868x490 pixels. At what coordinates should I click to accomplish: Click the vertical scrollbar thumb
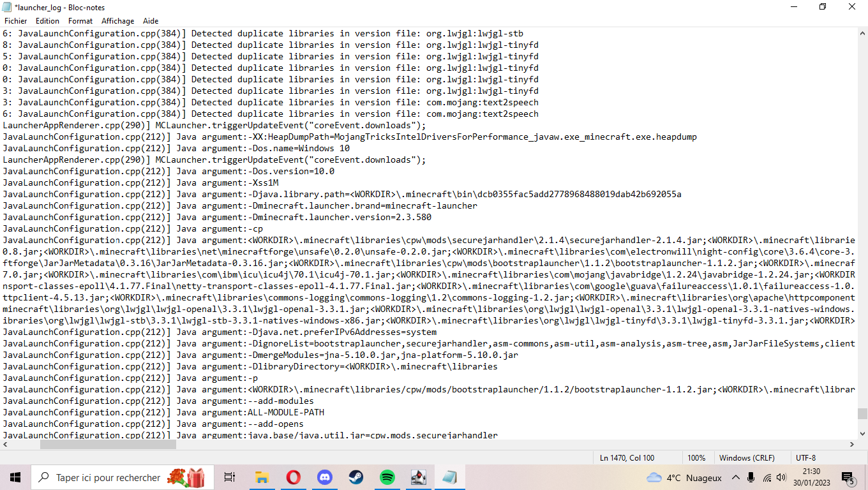862,413
